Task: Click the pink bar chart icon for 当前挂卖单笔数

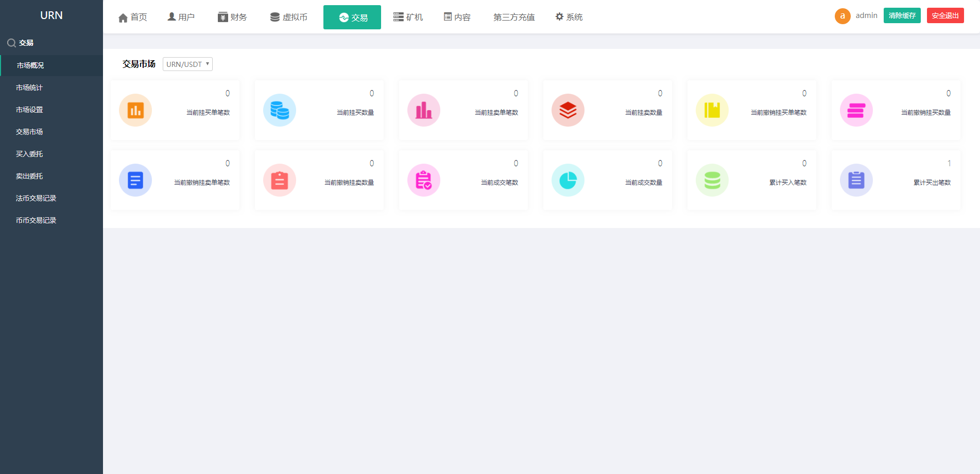Action: point(424,110)
